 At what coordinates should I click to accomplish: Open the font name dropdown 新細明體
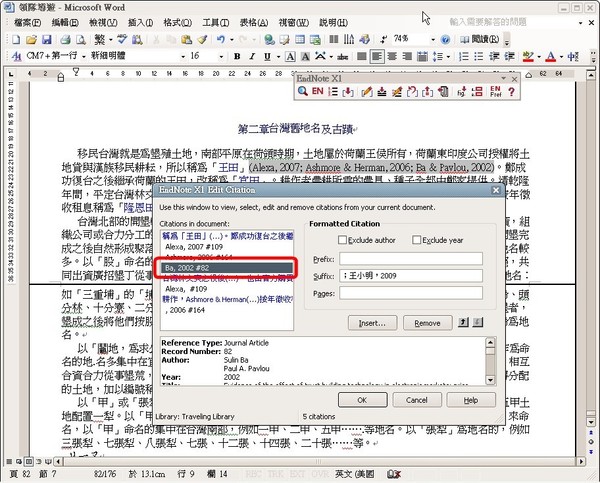[183, 57]
